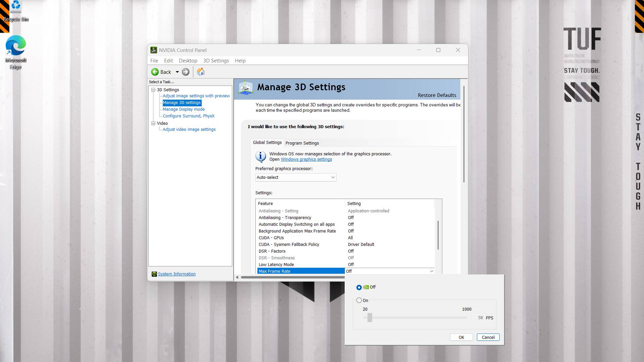Viewport: 644px width, 362px height.
Task: Select the Off radio button
Action: click(359, 287)
